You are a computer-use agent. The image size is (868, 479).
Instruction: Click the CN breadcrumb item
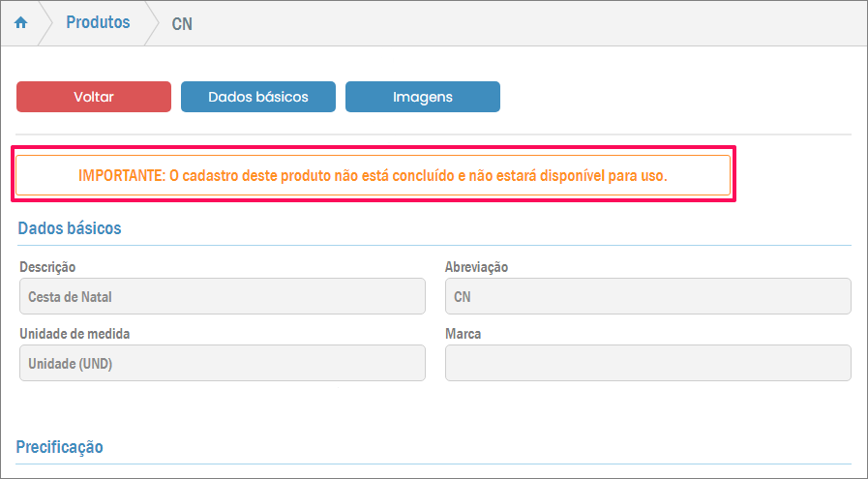point(182,23)
